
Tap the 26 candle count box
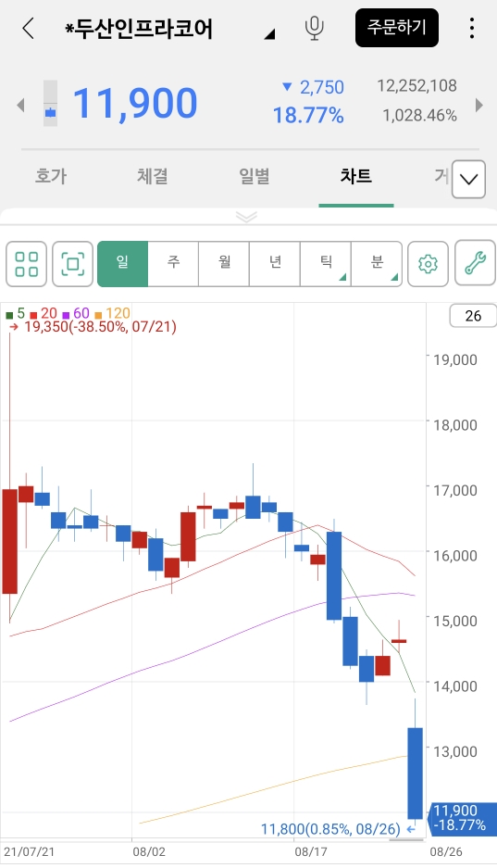click(473, 316)
